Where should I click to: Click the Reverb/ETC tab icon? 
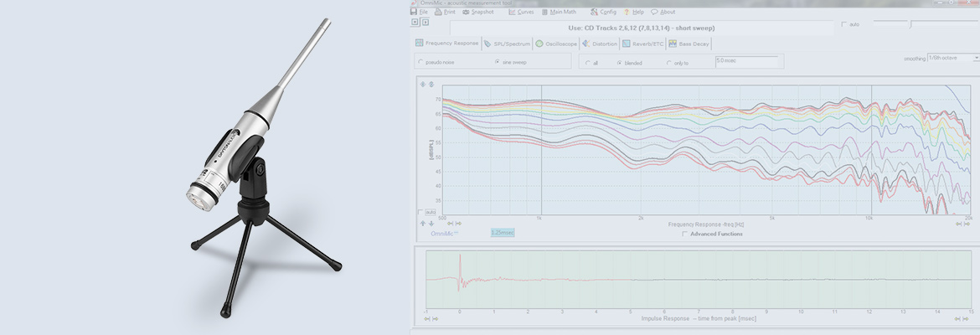coord(627,44)
